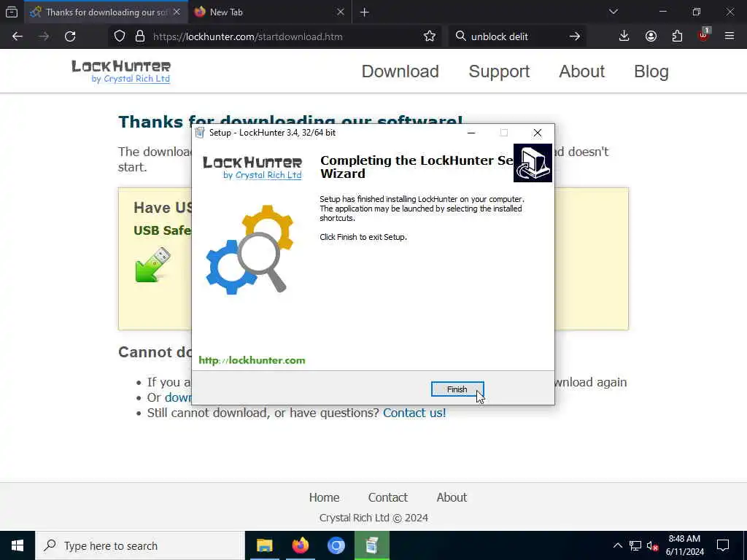747x560 pixels.
Task: Click the footer Home link
Action: (x=324, y=497)
